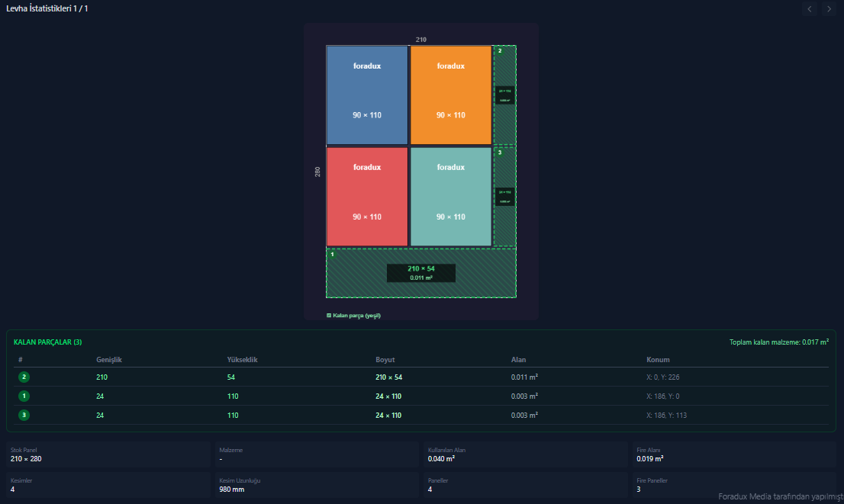Click the green square legend icon for Kalan parça

[329, 316]
